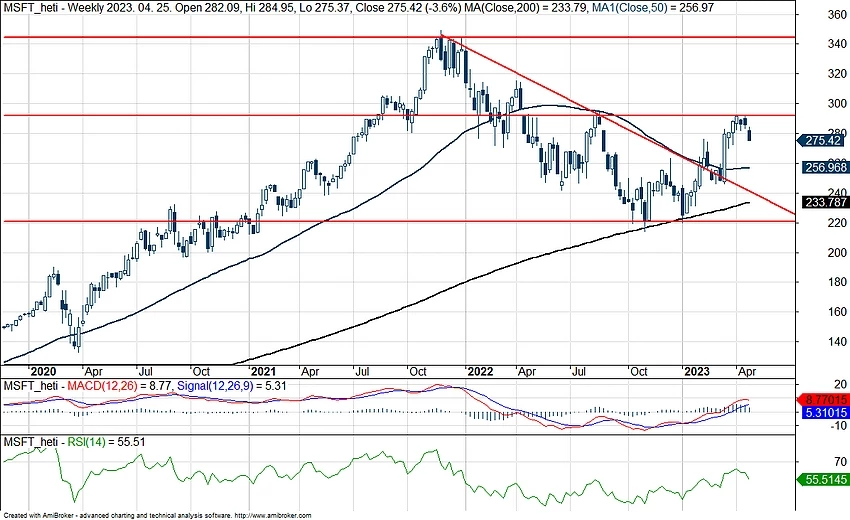Click the 256.968 MA50 value label
850x520 pixels.
click(825, 168)
